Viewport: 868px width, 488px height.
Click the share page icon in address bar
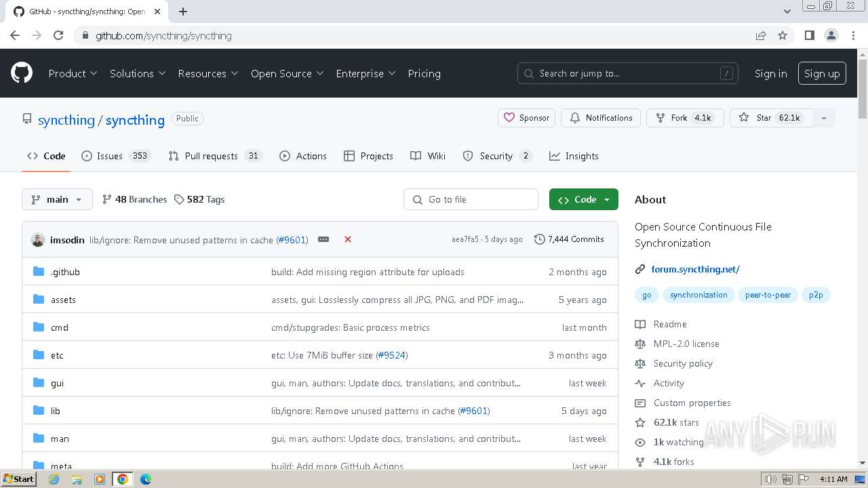pyautogui.click(x=761, y=35)
